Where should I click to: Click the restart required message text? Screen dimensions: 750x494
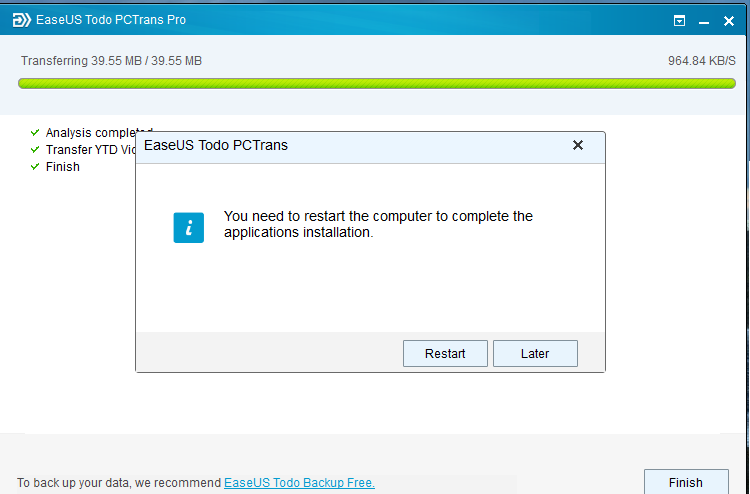tap(378, 224)
